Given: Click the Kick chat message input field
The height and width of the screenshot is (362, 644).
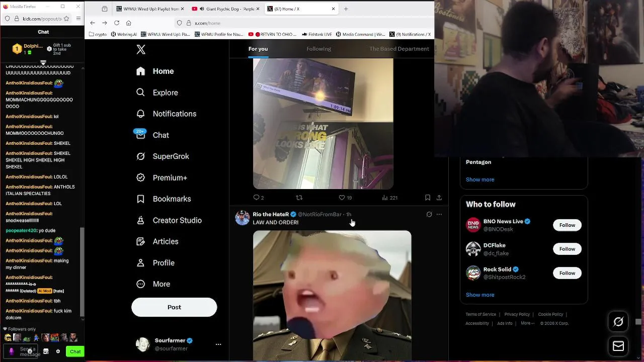Looking at the screenshot, I should pyautogui.click(x=30, y=351).
